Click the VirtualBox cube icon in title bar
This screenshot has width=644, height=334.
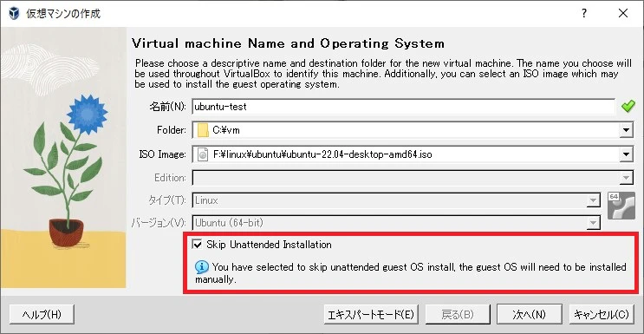14,14
